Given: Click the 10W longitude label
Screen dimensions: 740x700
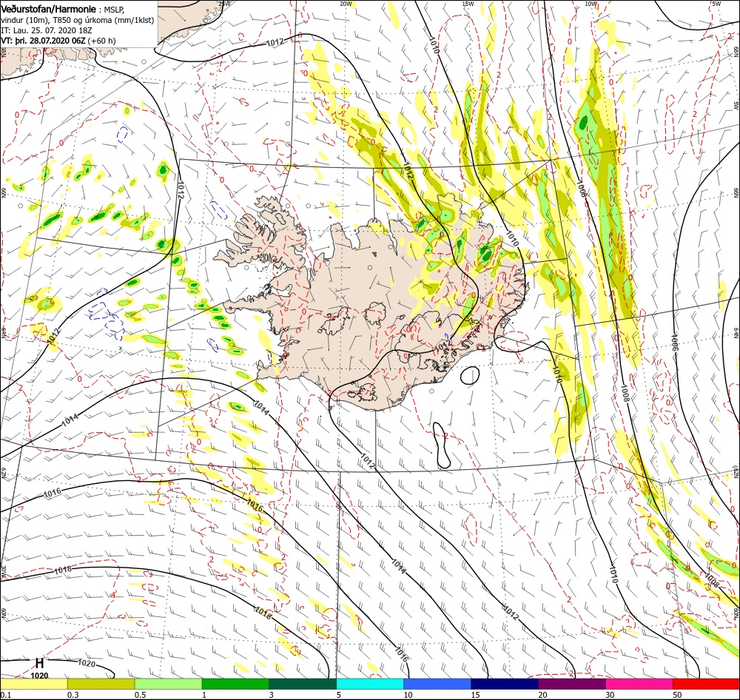Looking at the screenshot, I should (x=590, y=3).
